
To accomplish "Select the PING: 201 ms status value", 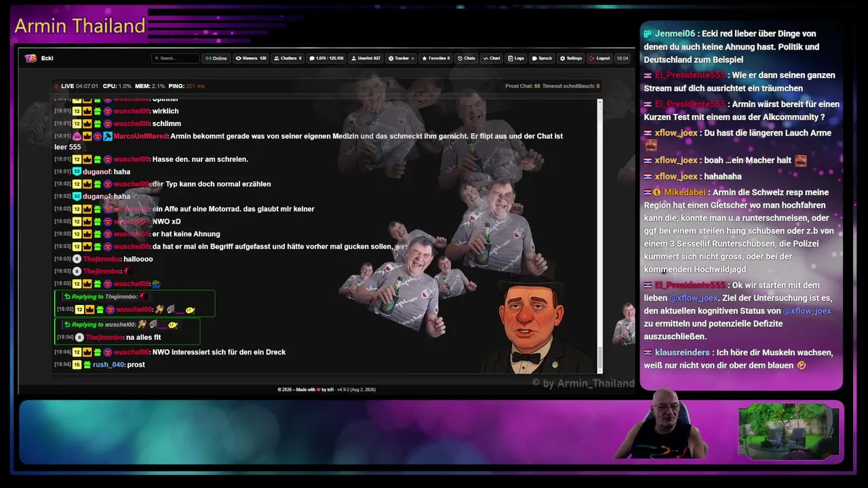I will (186, 86).
